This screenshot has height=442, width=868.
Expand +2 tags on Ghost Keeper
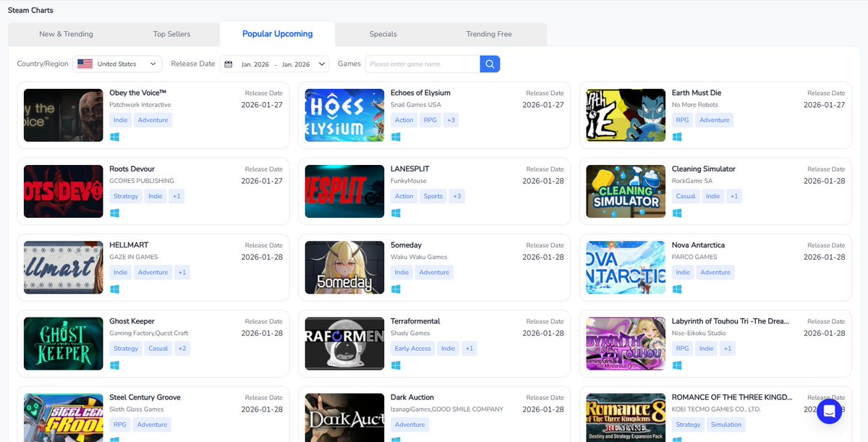[x=182, y=348]
